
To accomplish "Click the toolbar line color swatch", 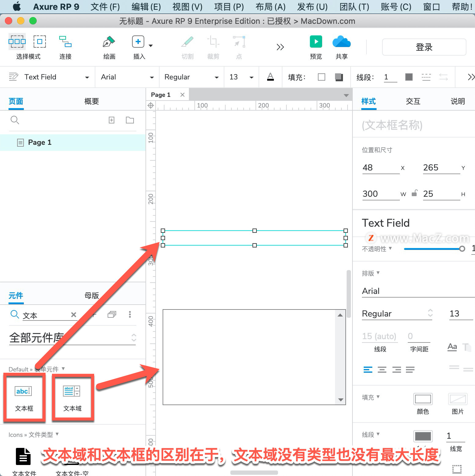I will (409, 77).
